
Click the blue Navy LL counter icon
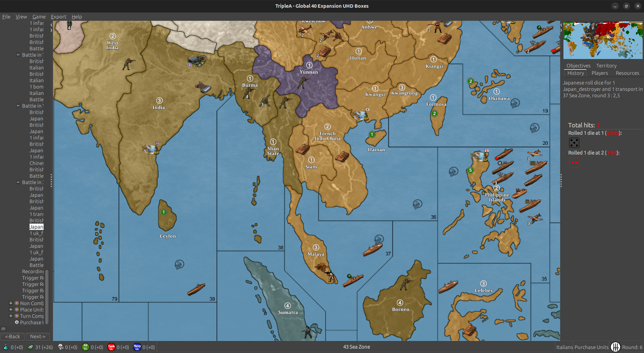(137, 347)
